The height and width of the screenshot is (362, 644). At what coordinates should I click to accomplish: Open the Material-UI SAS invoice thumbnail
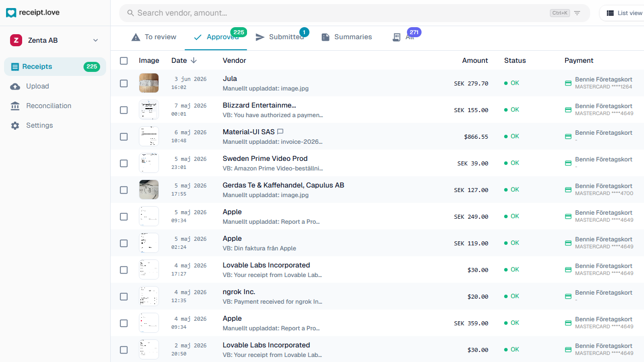coord(149,136)
